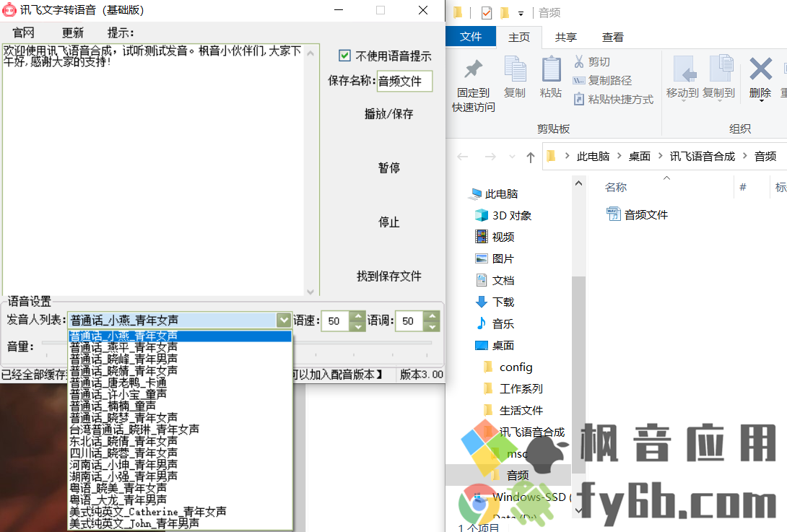The height and width of the screenshot is (532, 787).
Task: Open 图片 folder in navigation tree
Action: coord(495,258)
